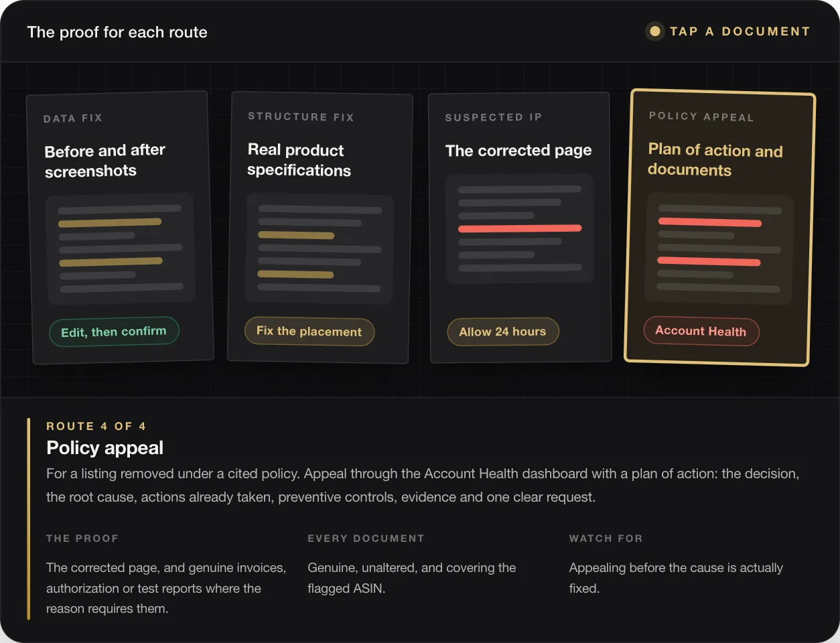Click the 'POLICY APPEAL' card label
The height and width of the screenshot is (643, 840).
(701, 117)
